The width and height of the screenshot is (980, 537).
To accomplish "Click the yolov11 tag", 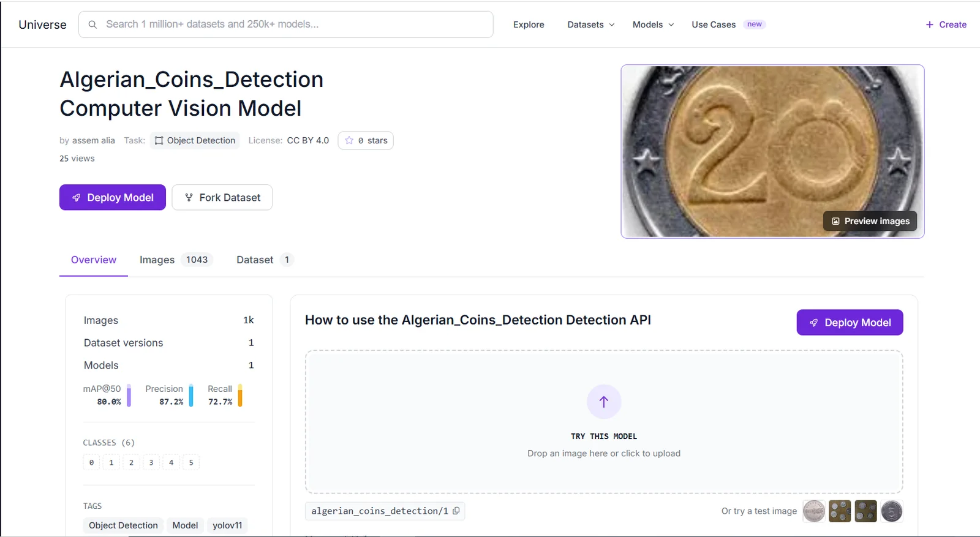I will pos(227,525).
